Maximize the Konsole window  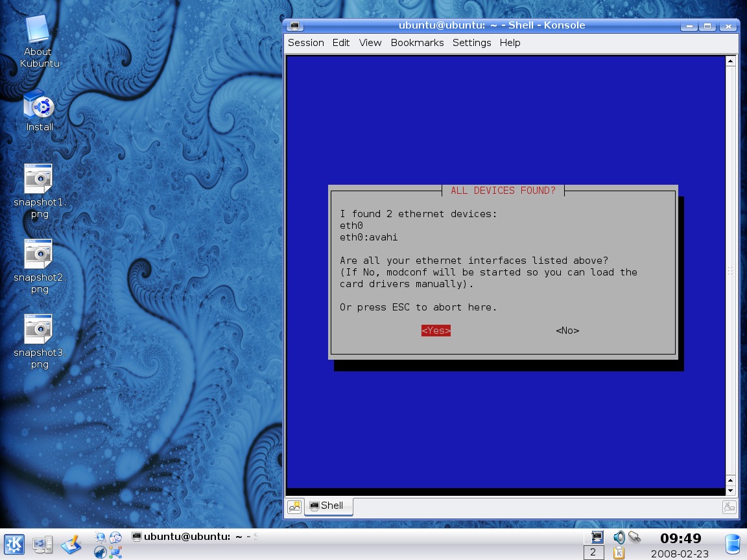click(x=707, y=26)
